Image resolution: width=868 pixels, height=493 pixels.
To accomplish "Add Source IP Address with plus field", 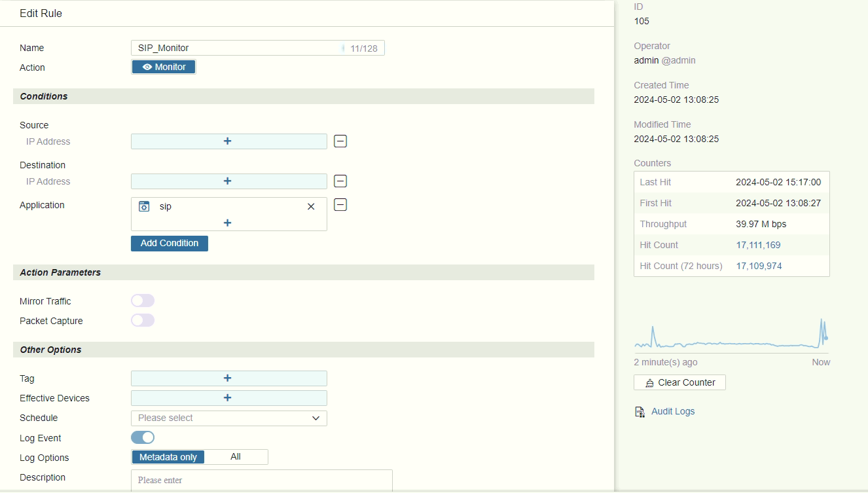I will (228, 141).
